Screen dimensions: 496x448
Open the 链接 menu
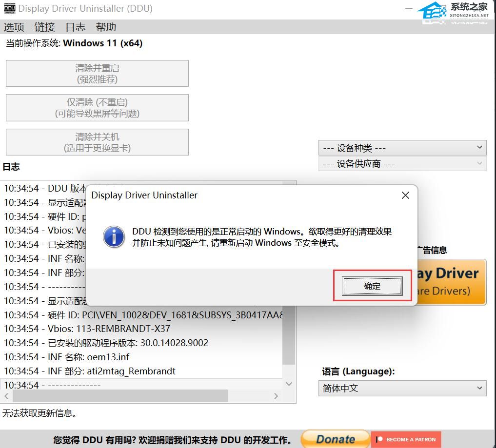click(x=44, y=27)
